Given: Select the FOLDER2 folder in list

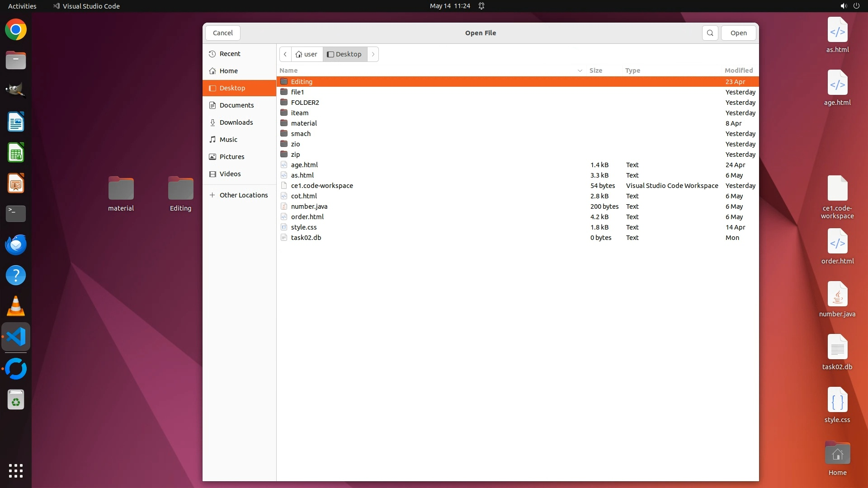Looking at the screenshot, I should pyautogui.click(x=305, y=103).
